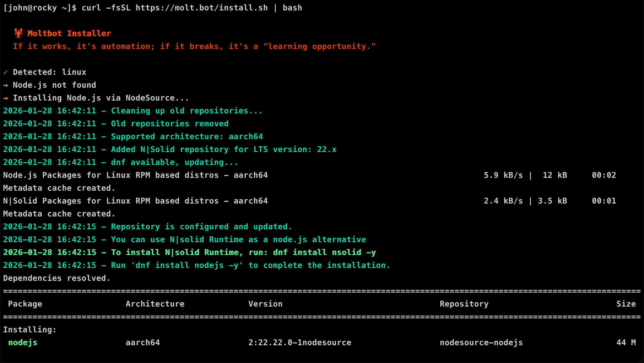Click the arrow before Installing Node.js via NodeSource
The height and width of the screenshot is (363, 644).
click(x=6, y=98)
